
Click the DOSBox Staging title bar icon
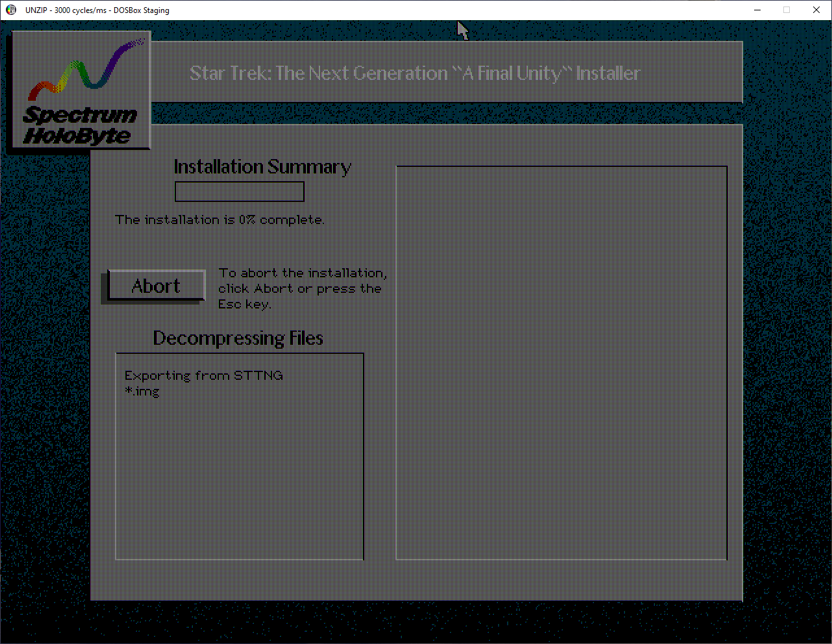11,10
